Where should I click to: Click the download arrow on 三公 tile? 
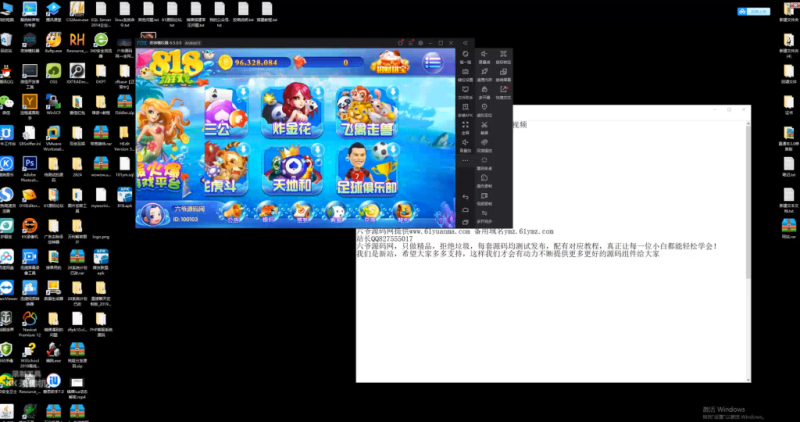(243, 92)
